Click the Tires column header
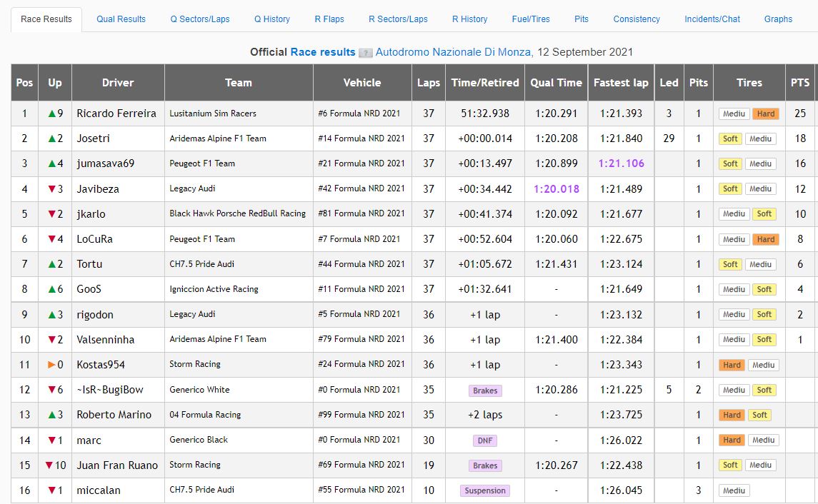Screen dimensions: 818x504 [749, 82]
